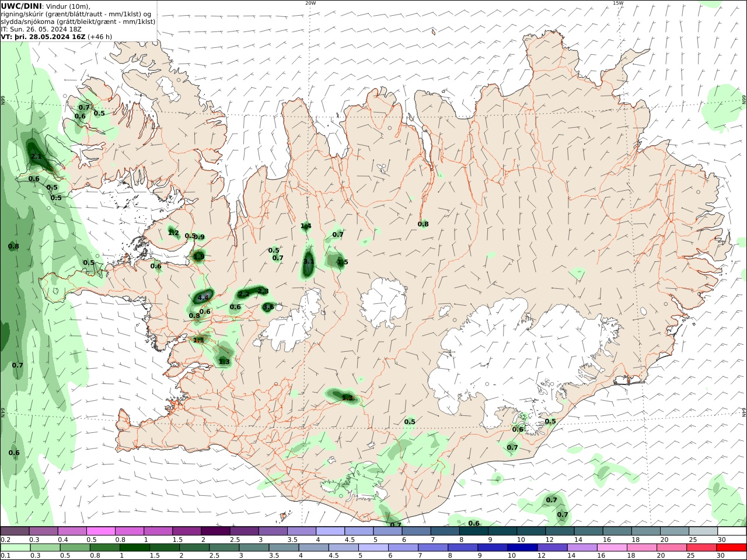Click the 'slydda/snjókoma' legend description line
The width and height of the screenshot is (747, 560).
78,21
